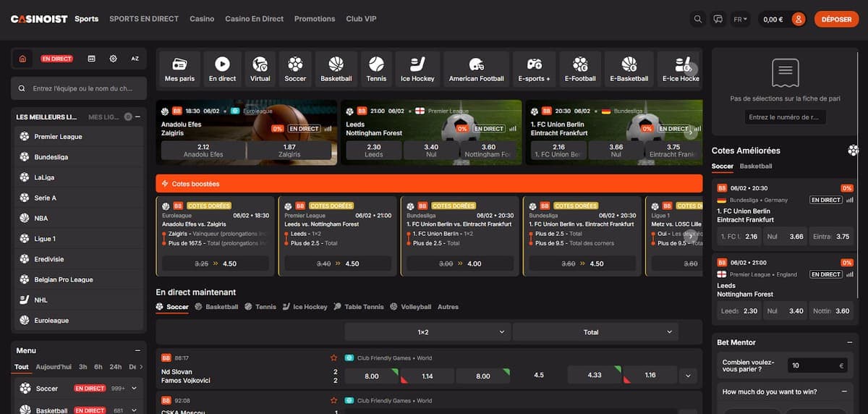Click the DÉPOSER deposit button
The image size is (868, 414).
pyautogui.click(x=836, y=20)
